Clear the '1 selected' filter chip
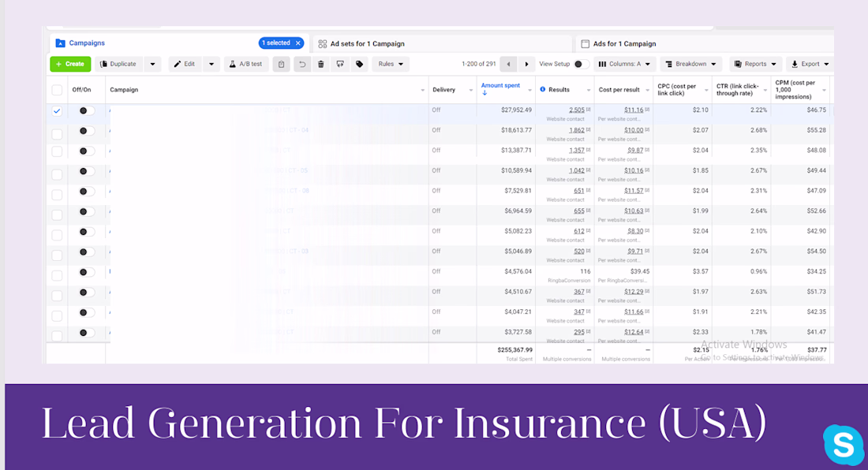 pos(297,43)
